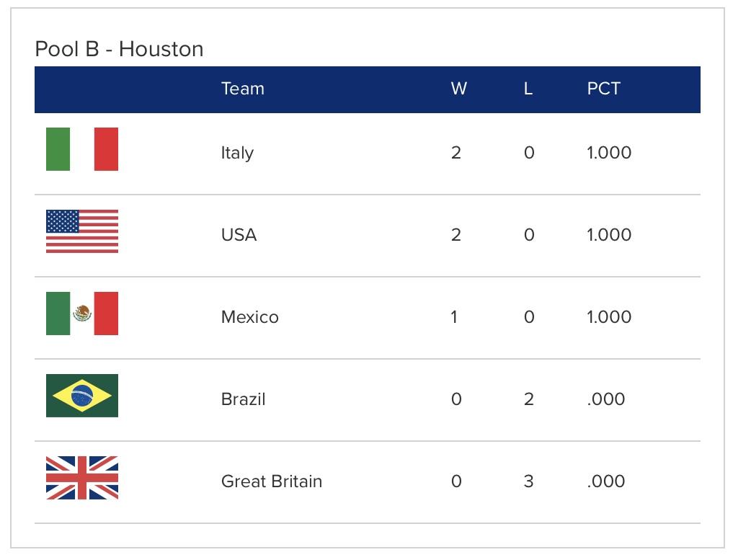
Task: Open the Mexico team link
Action: tap(249, 317)
